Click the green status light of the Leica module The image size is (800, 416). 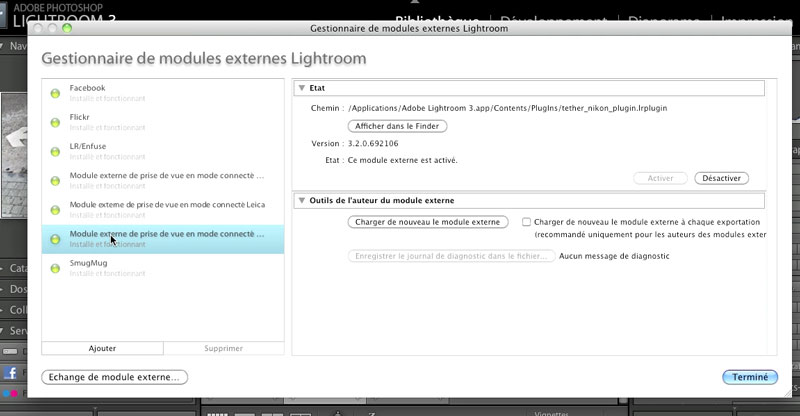pyautogui.click(x=55, y=210)
